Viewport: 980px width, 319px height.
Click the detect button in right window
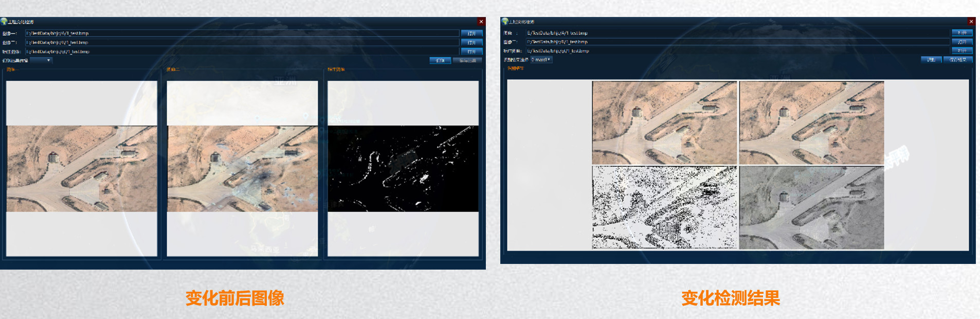pyautogui.click(x=931, y=60)
